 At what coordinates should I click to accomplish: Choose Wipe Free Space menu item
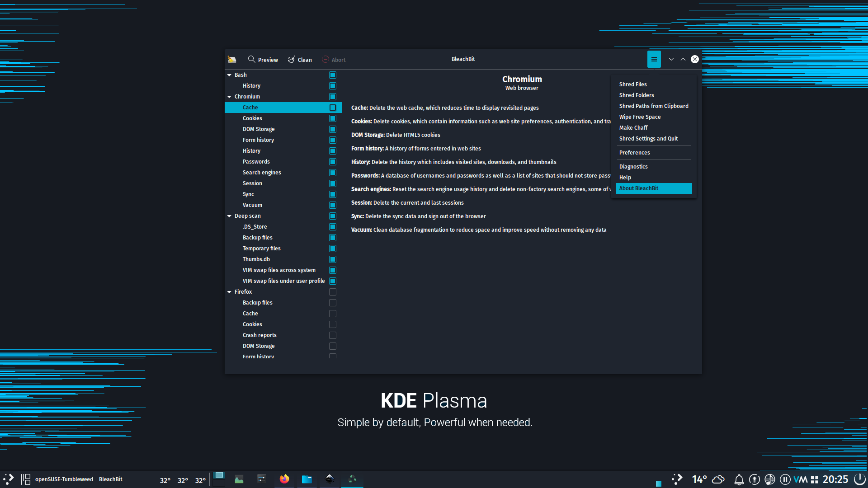coord(654,117)
